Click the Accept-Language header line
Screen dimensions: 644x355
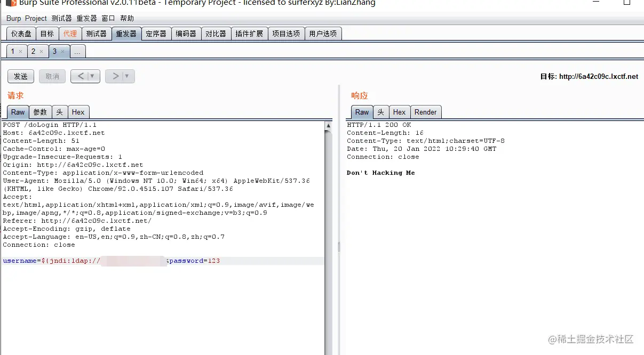click(x=114, y=237)
